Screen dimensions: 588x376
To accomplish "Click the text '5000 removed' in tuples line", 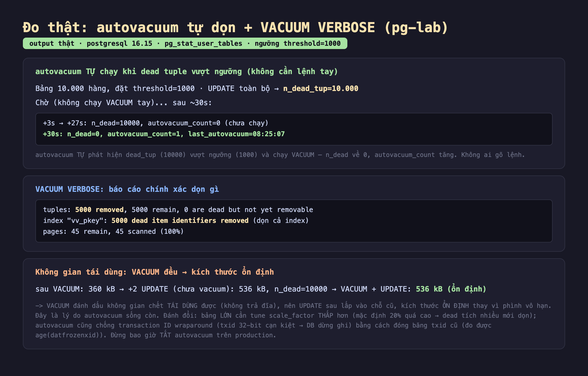I will point(99,210).
